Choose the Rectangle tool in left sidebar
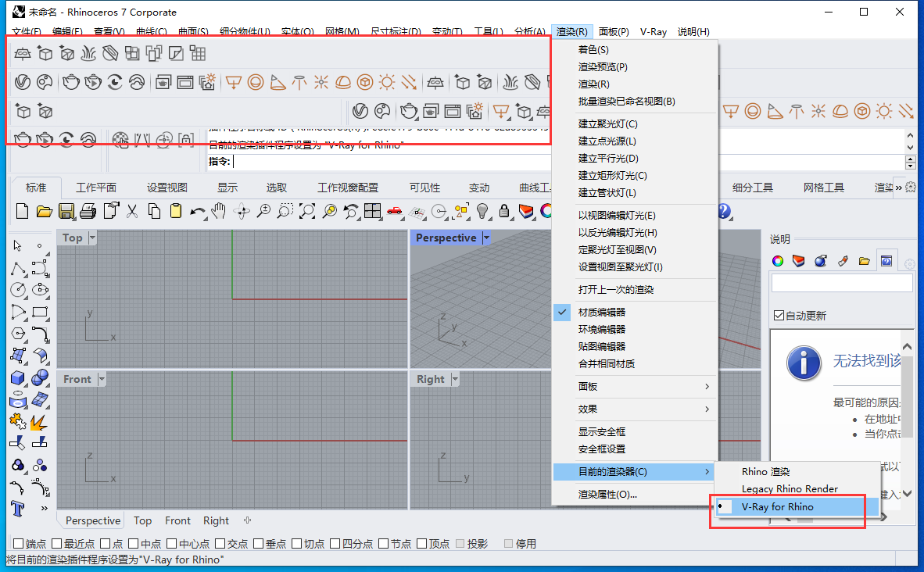Viewport: 924px width, 572px height. click(40, 313)
